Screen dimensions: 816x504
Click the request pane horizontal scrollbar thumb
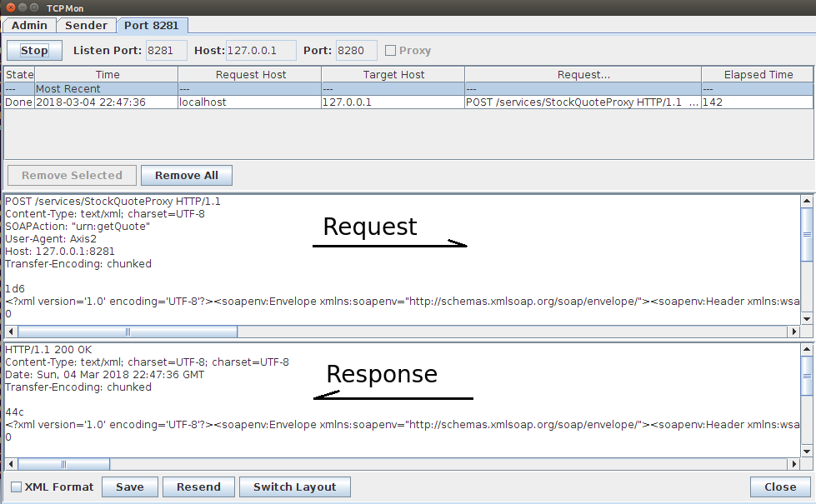tap(127, 332)
